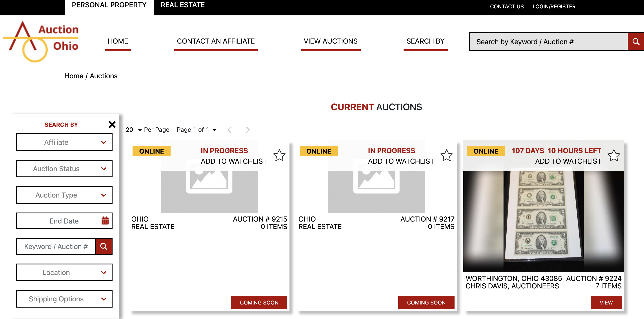Switch to the Real Estate tab
This screenshot has width=644, height=319.
(182, 5)
